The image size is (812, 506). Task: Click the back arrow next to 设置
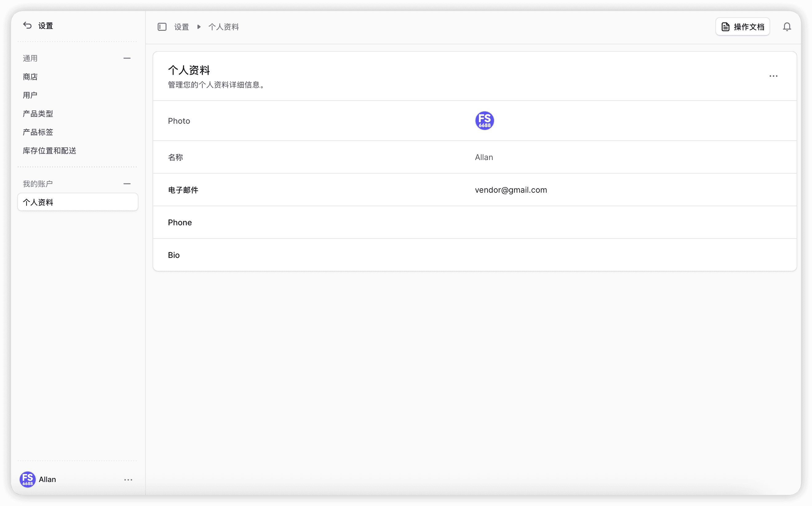27,26
